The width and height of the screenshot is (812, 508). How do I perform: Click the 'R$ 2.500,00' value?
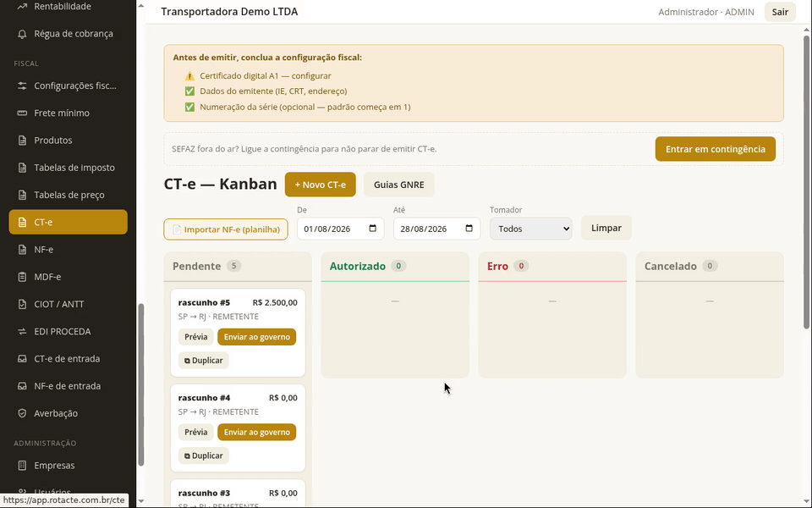[275, 303]
